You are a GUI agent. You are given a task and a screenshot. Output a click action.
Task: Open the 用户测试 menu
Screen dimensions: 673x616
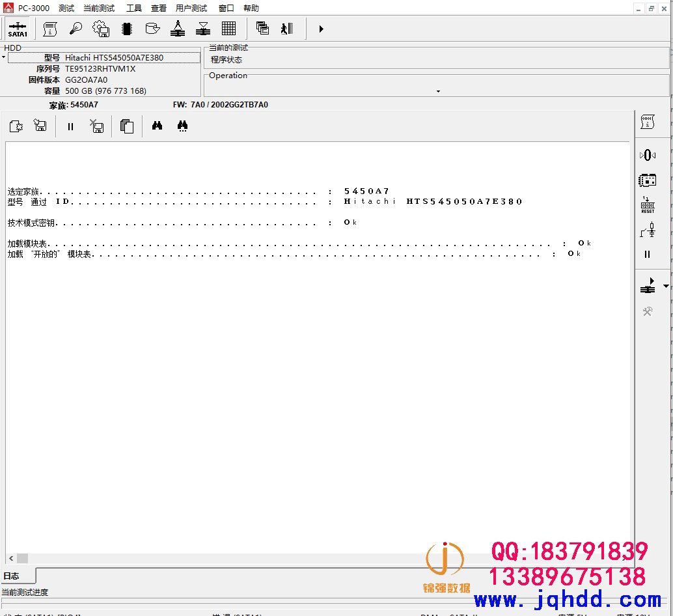pyautogui.click(x=191, y=8)
